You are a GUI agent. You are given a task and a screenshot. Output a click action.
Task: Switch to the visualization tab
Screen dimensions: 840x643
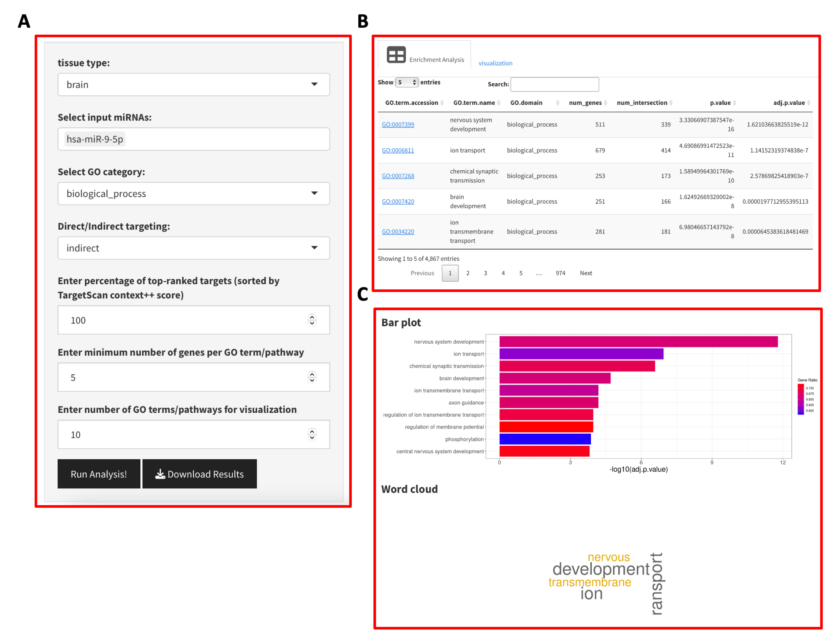point(495,63)
